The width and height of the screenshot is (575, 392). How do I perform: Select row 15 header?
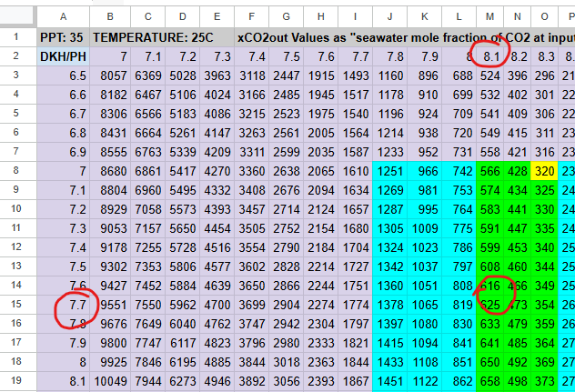click(18, 305)
